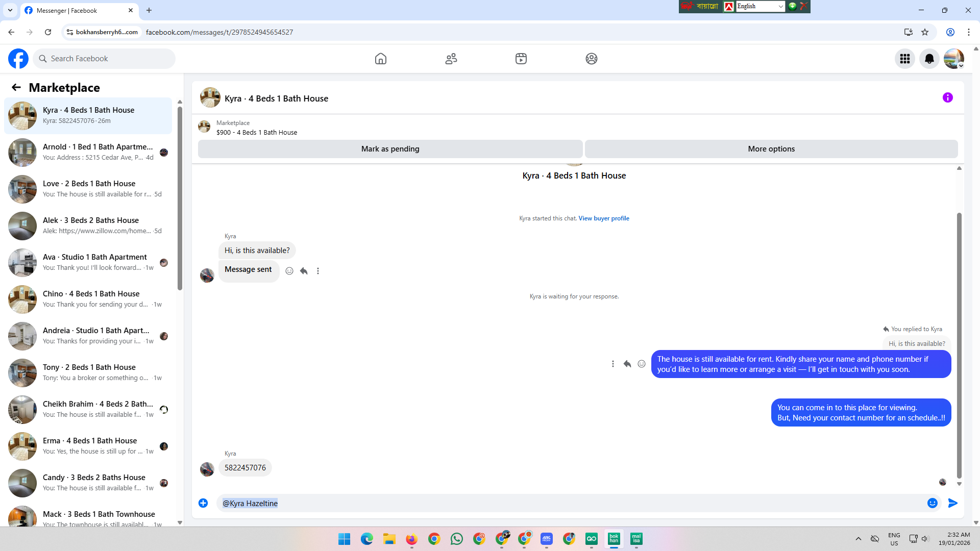
Task: Open the English language dropdown
Action: (x=760, y=6)
